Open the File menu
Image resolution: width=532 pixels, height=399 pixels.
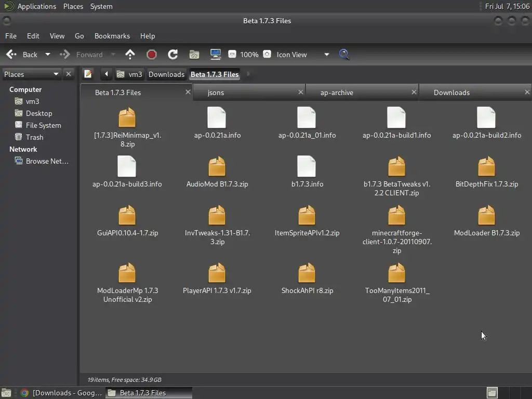[11, 36]
